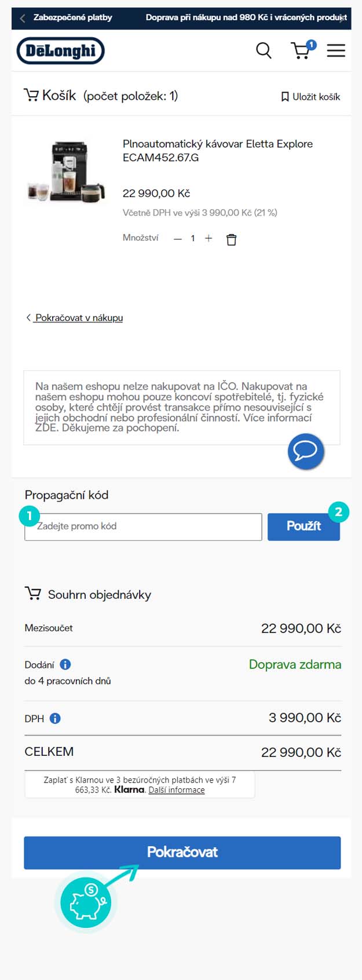Remove item using trash icon
The height and width of the screenshot is (980, 362).
tap(231, 239)
